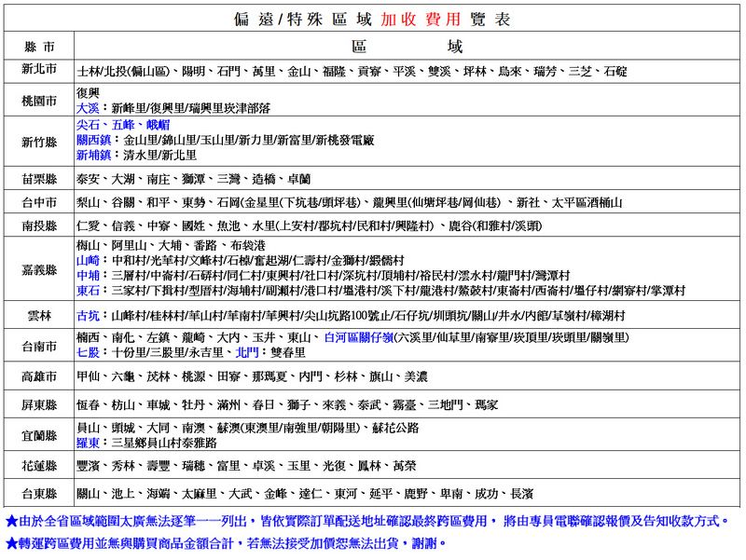The width and height of the screenshot is (746, 560).
Task: Select the 高雄市 row label
Action: pyautogui.click(x=39, y=376)
